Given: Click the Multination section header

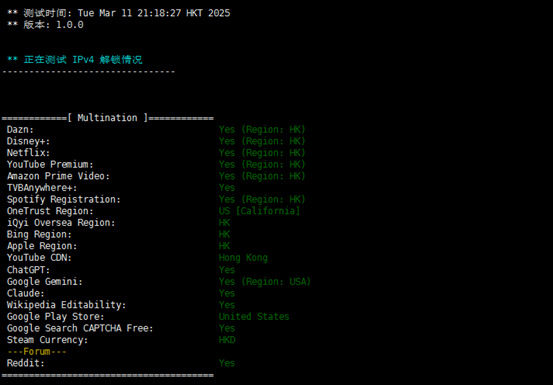Looking at the screenshot, I should tap(108, 118).
